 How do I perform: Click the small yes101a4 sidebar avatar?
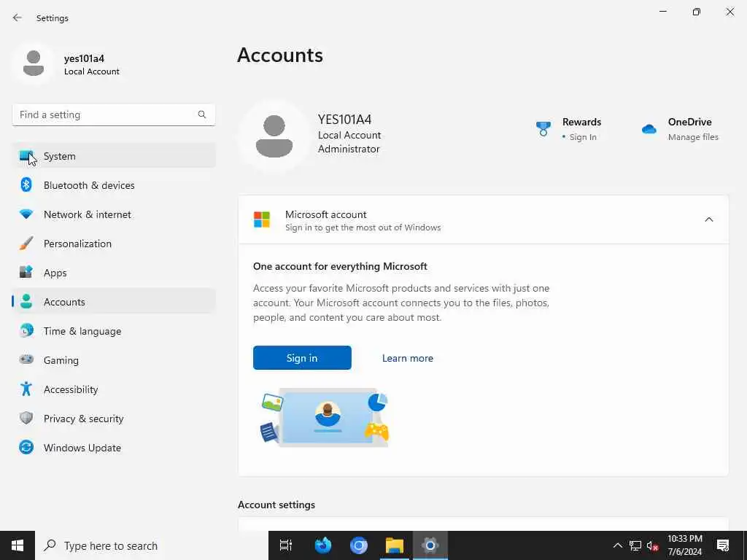34,64
